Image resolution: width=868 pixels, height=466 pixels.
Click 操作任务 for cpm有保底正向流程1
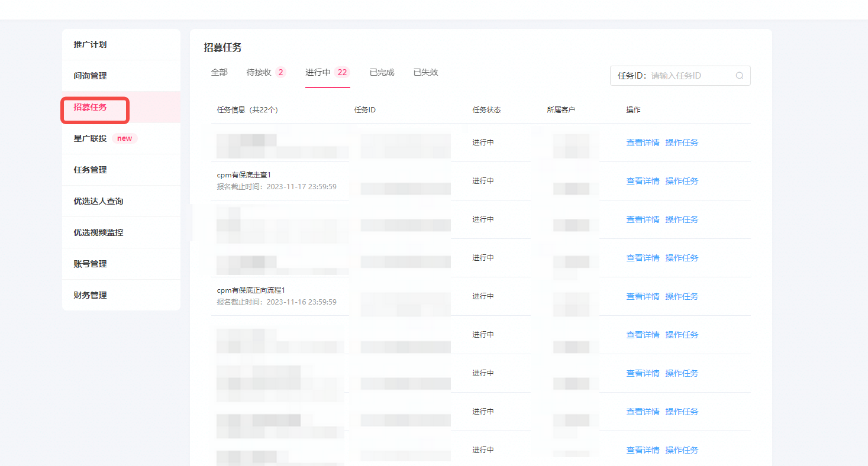pyautogui.click(x=682, y=296)
